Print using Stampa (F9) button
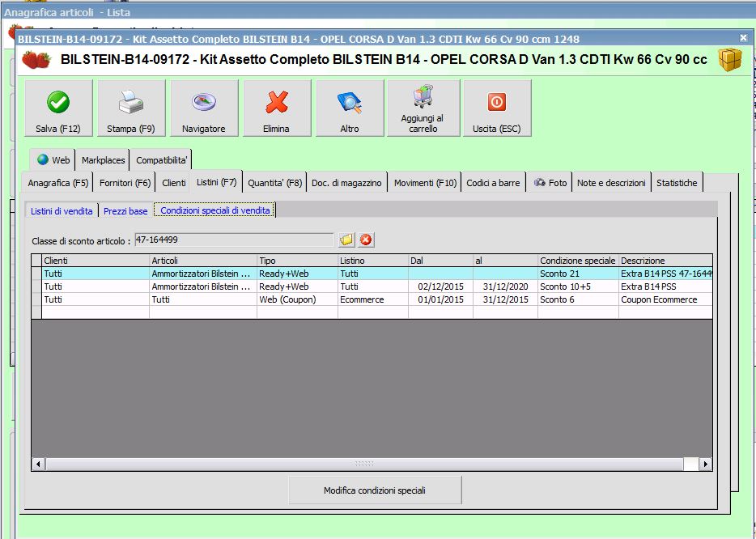 point(131,108)
